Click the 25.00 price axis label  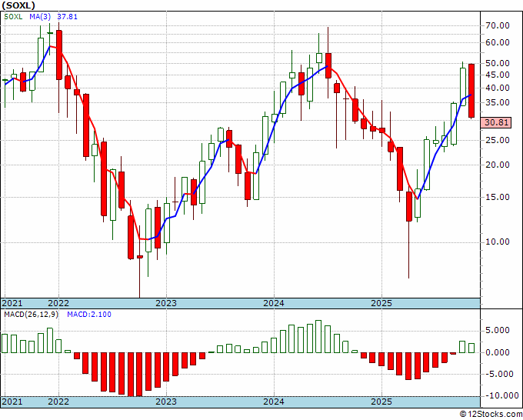tap(498, 140)
